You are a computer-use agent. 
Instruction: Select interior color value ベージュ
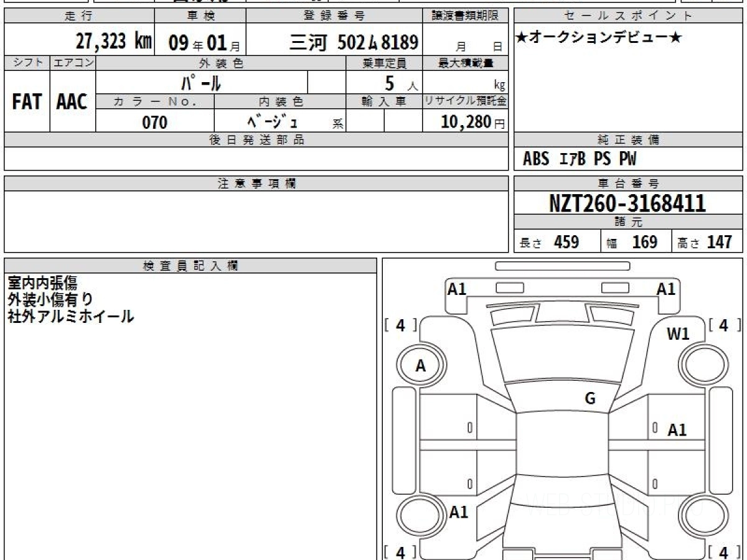(272, 122)
